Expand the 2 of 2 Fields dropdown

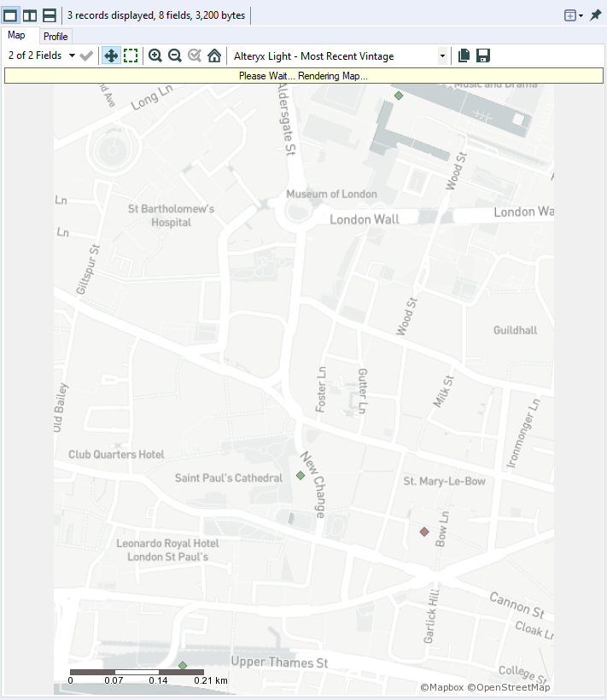tap(72, 55)
